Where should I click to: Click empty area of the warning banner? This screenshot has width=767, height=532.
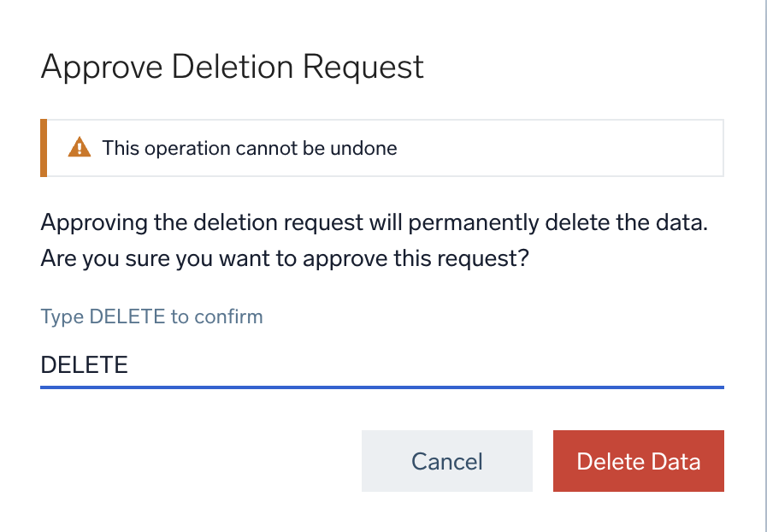[x=556, y=148]
